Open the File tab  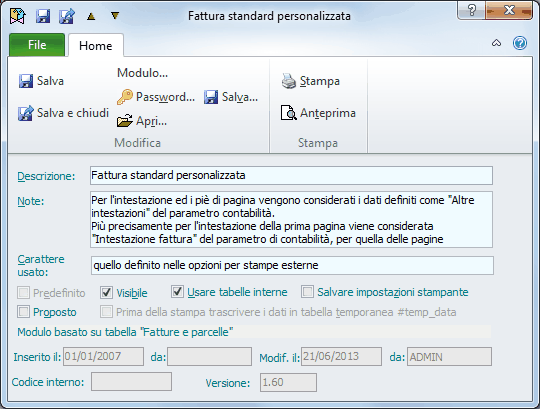37,45
